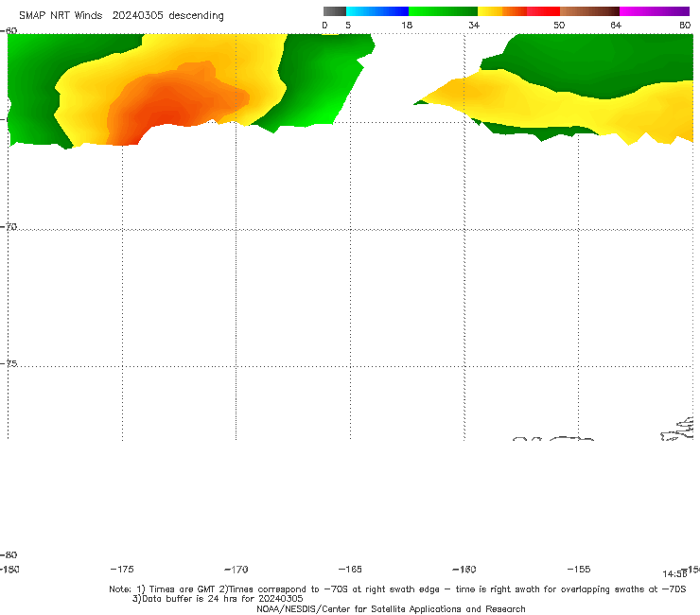Click the cyan-blue segment of the color bar
700x615 pixels.
[377, 11]
